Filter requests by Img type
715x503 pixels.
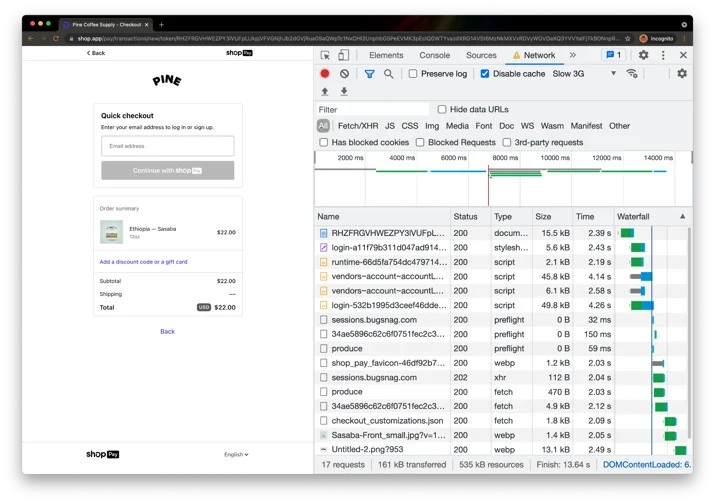point(432,126)
